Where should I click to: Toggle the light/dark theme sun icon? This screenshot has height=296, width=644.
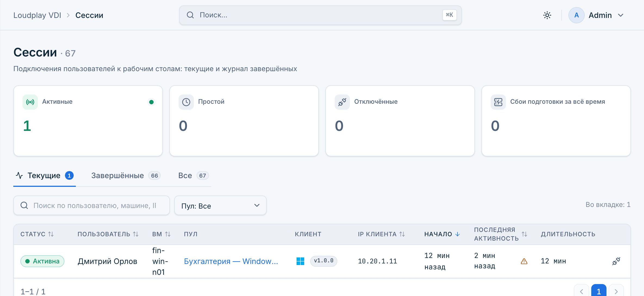point(547,15)
